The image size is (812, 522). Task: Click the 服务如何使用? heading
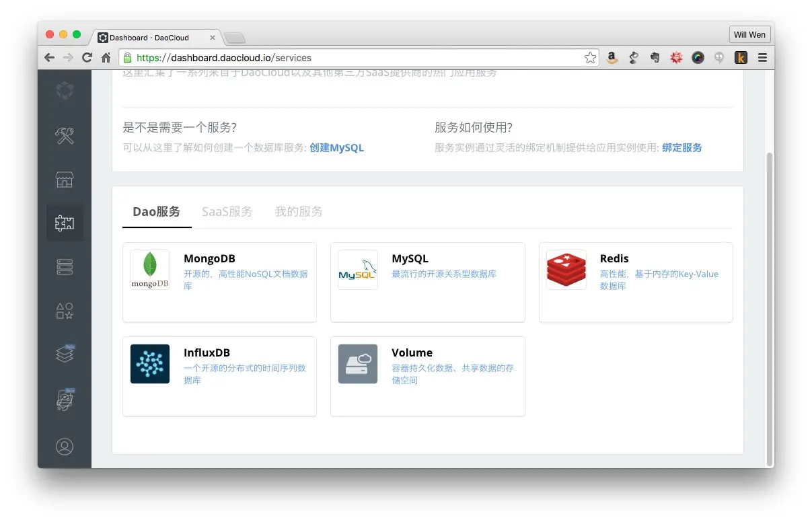(474, 128)
